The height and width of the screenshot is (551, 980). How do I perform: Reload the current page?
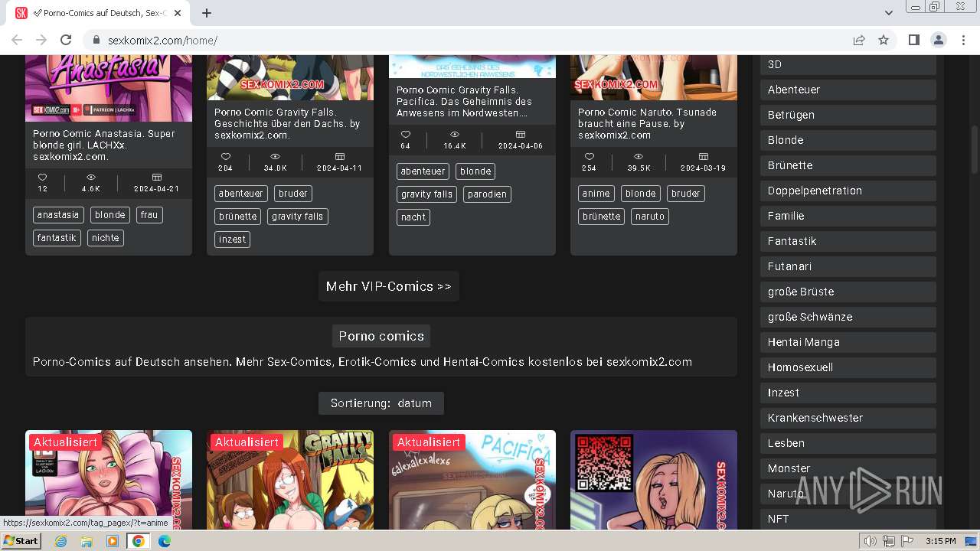point(66,41)
